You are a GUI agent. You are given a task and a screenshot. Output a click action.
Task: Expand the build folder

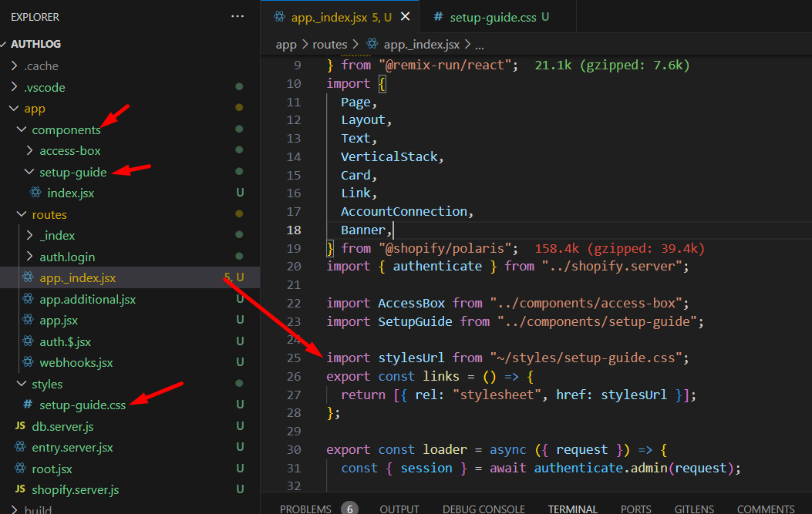point(14,509)
